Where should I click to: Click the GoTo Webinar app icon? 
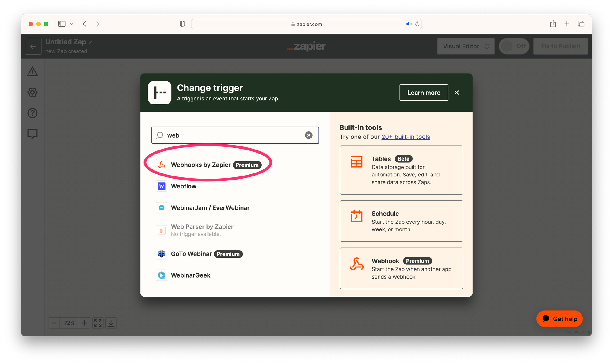point(162,254)
